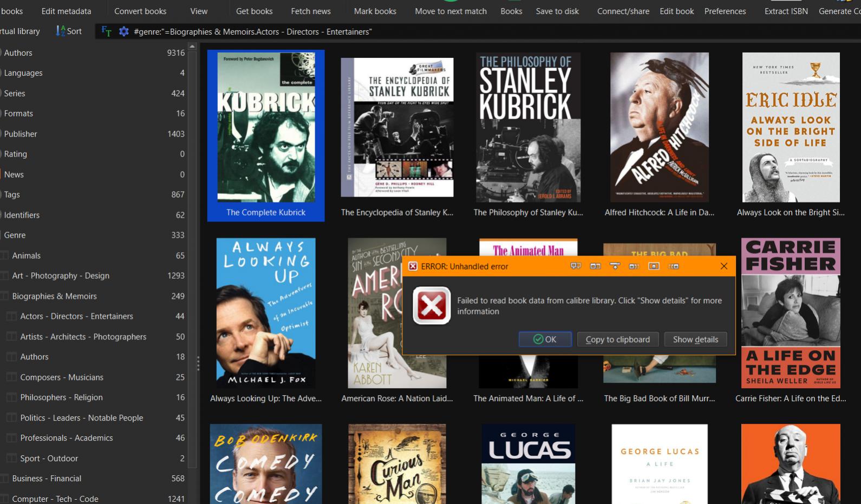Click Move to next match
The width and height of the screenshot is (861, 504).
451,11
